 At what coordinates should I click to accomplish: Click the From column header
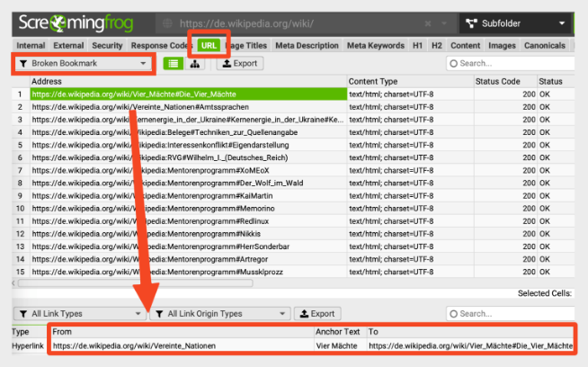182,332
